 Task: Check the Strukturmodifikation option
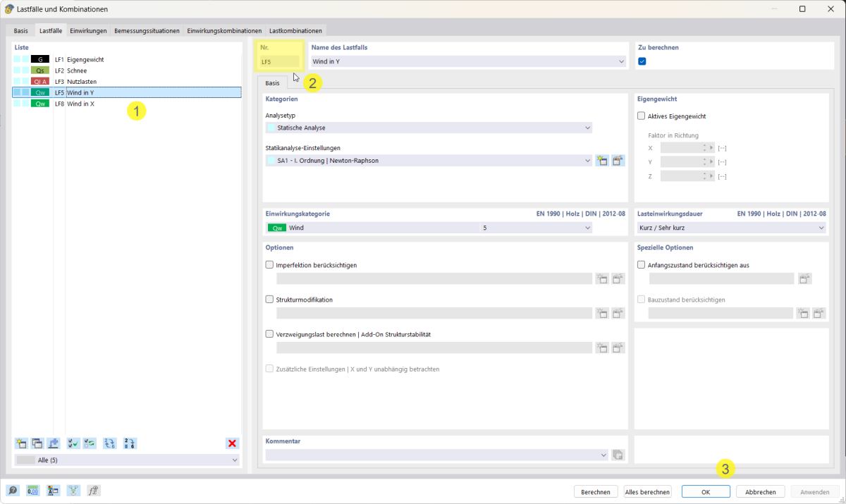269,300
